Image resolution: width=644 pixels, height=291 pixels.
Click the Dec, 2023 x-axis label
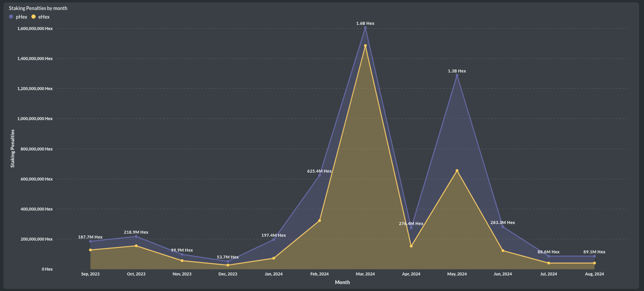[x=228, y=274]
